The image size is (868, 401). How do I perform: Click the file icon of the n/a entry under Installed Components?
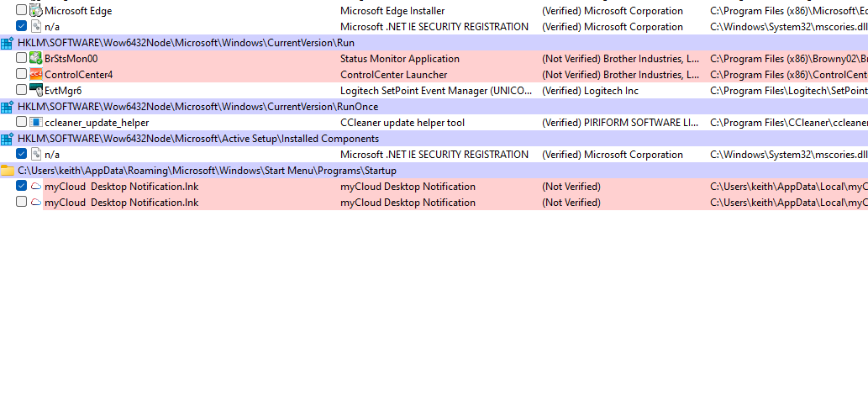tap(36, 154)
